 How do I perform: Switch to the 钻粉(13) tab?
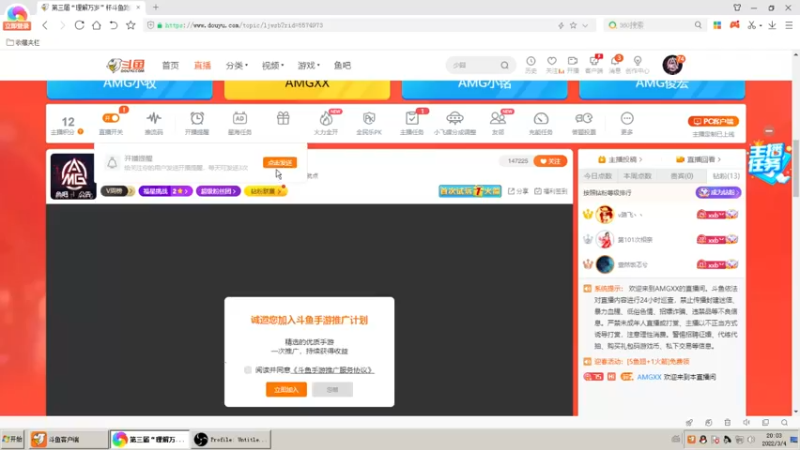coord(726,176)
